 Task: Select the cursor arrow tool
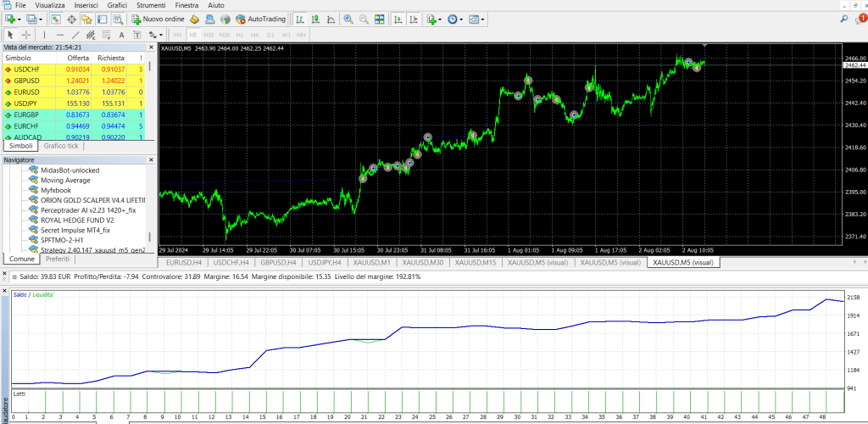click(x=10, y=35)
